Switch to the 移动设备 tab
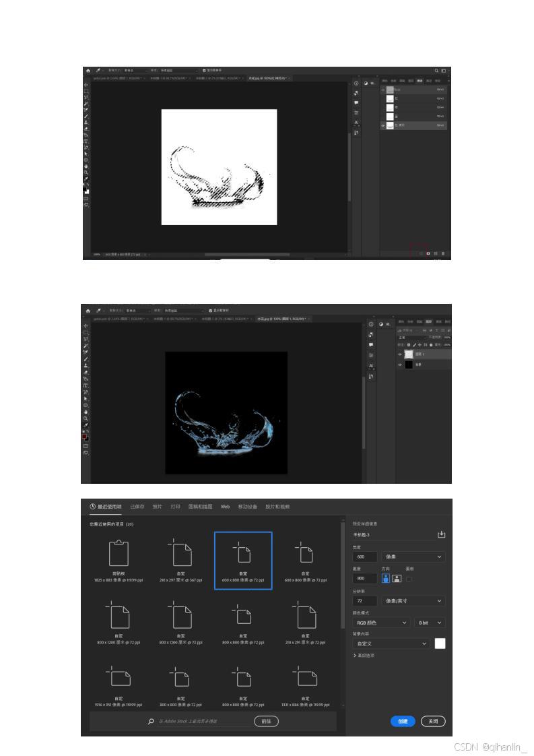Screen dimensions: 534x756 [x=248, y=507]
